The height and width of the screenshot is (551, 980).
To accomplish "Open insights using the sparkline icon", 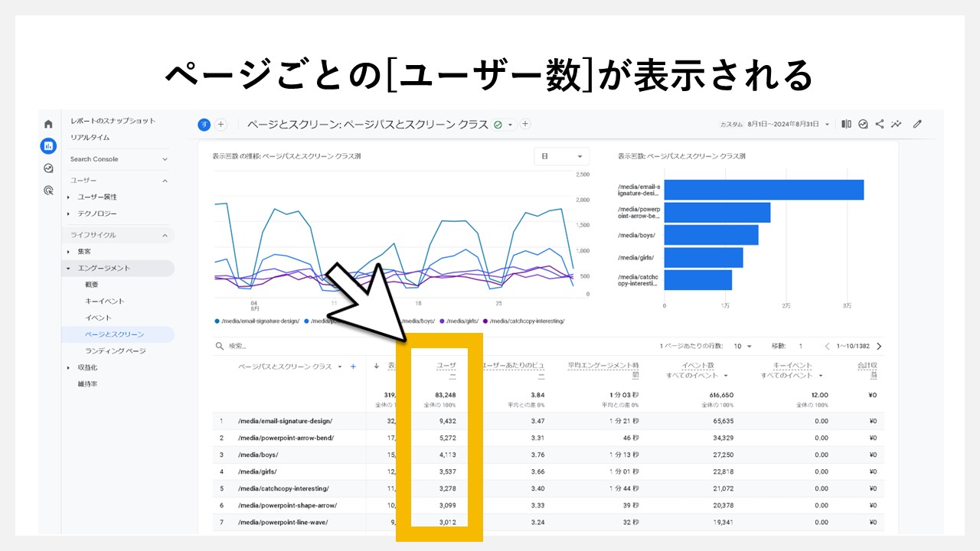I will point(897,124).
